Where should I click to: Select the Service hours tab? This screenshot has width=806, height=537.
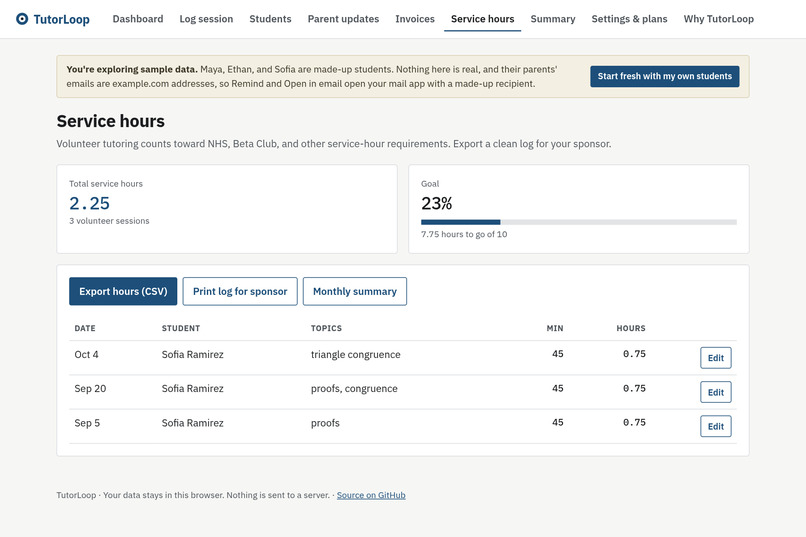483,19
